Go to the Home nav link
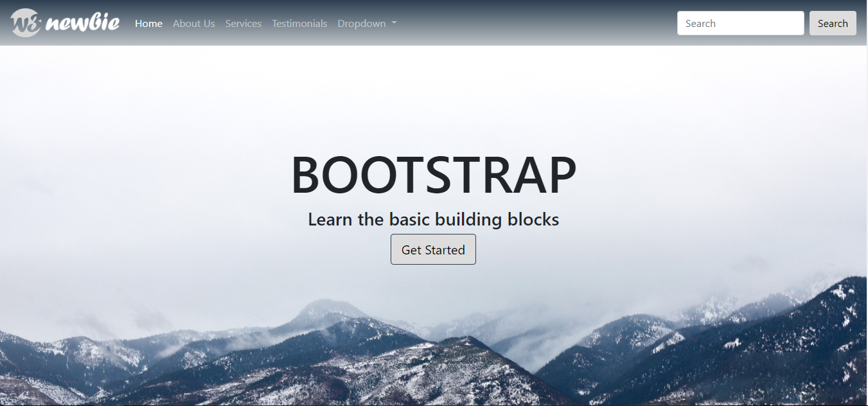This screenshot has height=406, width=868. [148, 23]
